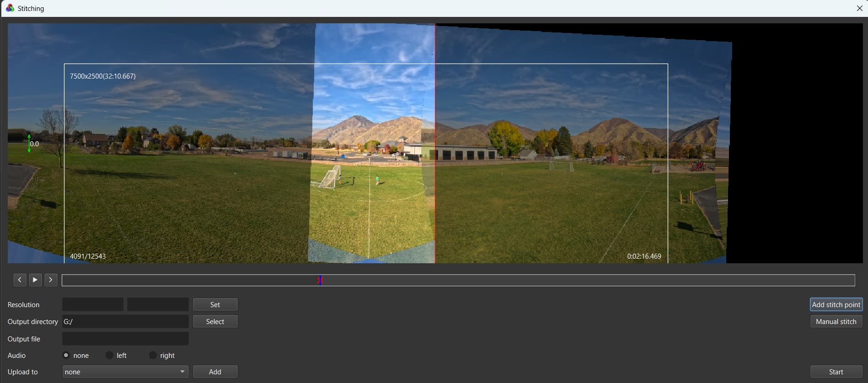The height and width of the screenshot is (383, 868).
Task: Click the first Resolution input field
Action: [93, 304]
